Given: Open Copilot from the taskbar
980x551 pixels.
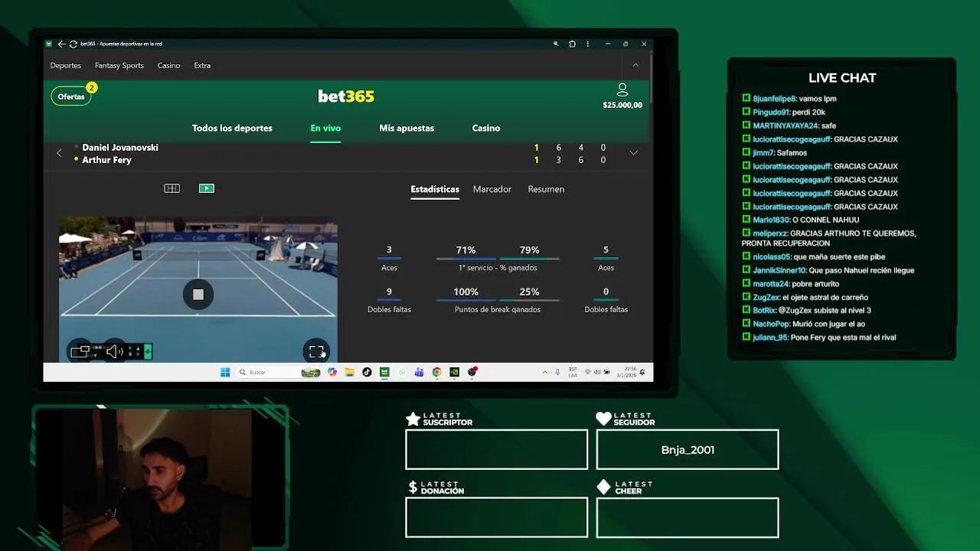Looking at the screenshot, I should [x=332, y=372].
